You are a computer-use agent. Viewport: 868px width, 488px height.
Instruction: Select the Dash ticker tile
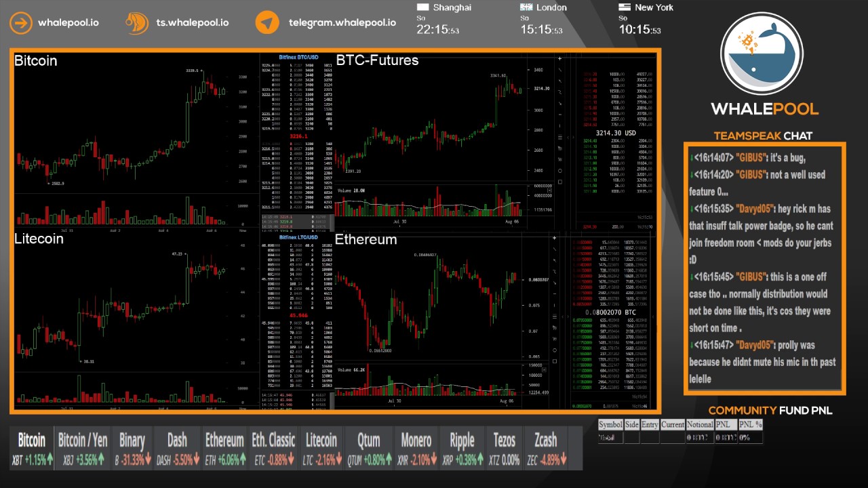[x=177, y=449]
